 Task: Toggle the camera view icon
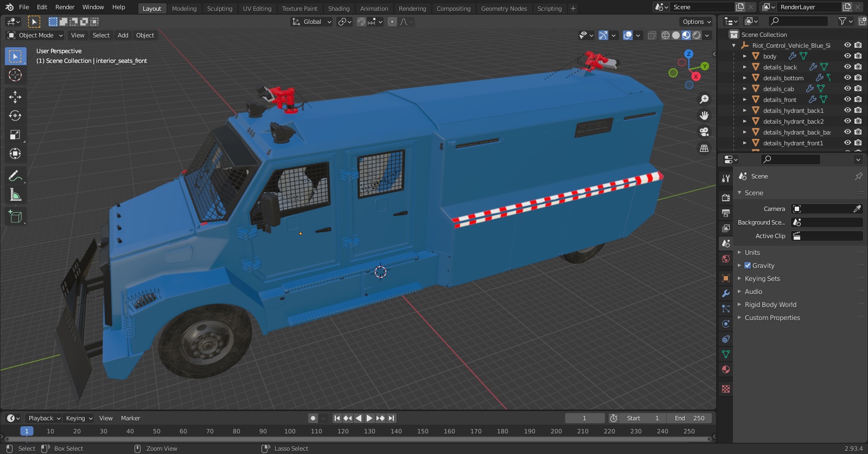pos(704,132)
